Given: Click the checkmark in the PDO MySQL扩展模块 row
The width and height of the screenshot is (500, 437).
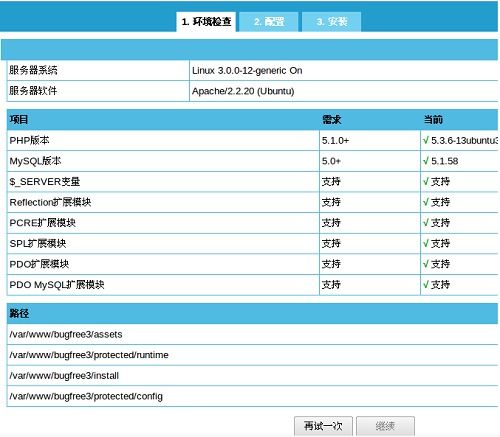Looking at the screenshot, I should tap(426, 285).
